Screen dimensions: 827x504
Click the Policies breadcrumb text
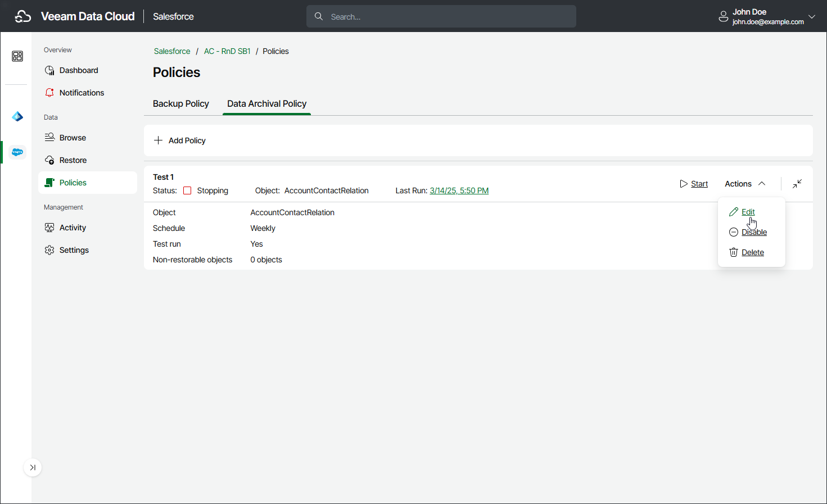(275, 51)
